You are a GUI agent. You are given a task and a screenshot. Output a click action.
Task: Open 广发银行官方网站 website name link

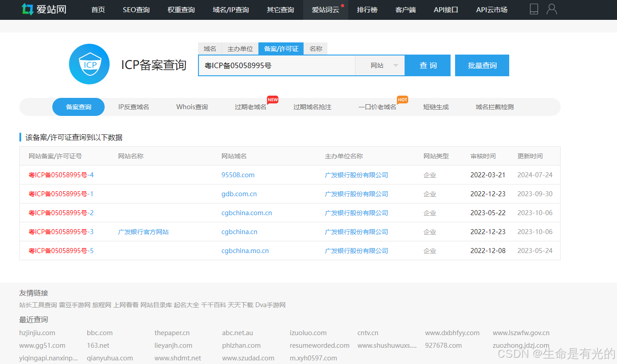click(143, 231)
